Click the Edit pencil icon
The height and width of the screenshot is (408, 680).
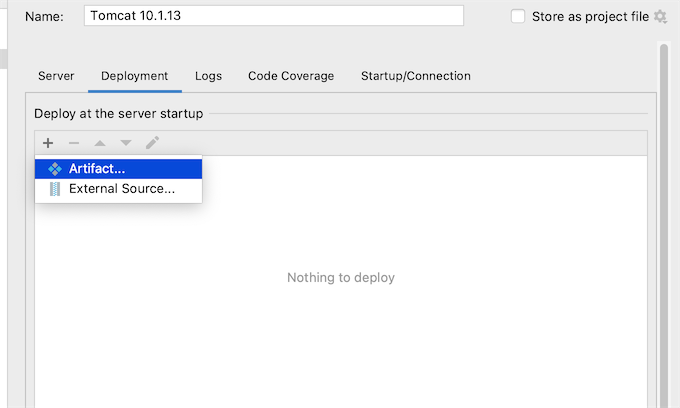152,143
